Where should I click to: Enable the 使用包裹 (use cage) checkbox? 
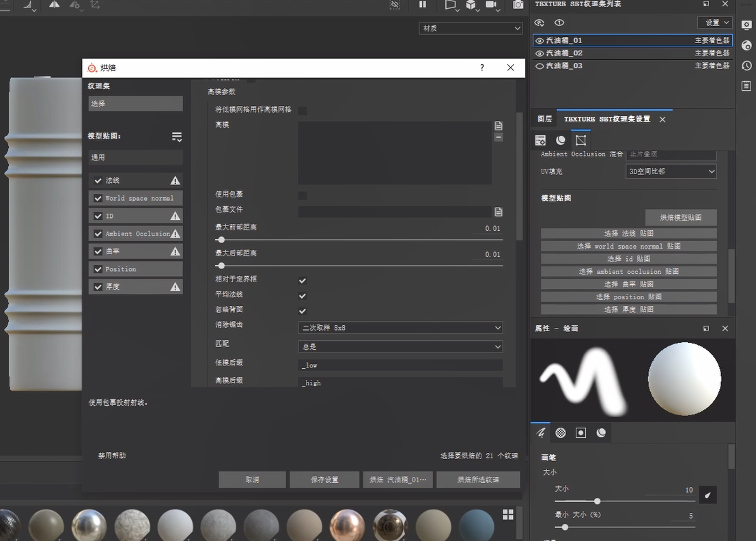click(303, 195)
